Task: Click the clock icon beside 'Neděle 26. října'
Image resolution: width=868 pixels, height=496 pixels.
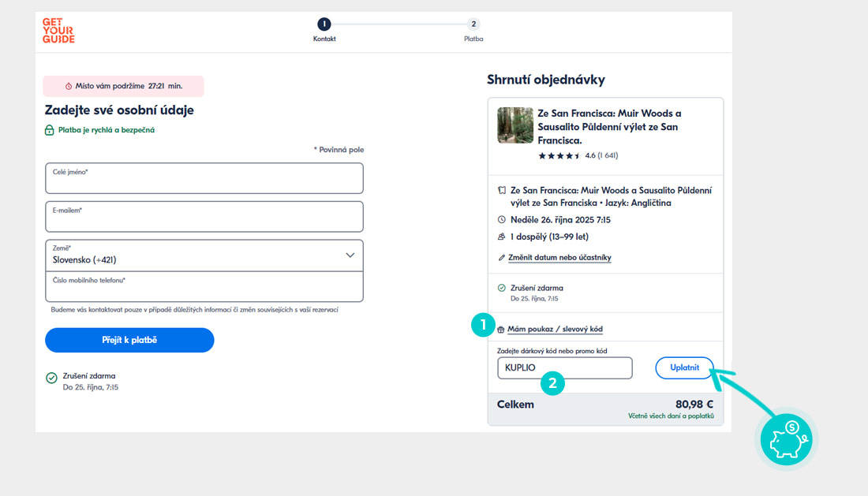Action: 502,219
